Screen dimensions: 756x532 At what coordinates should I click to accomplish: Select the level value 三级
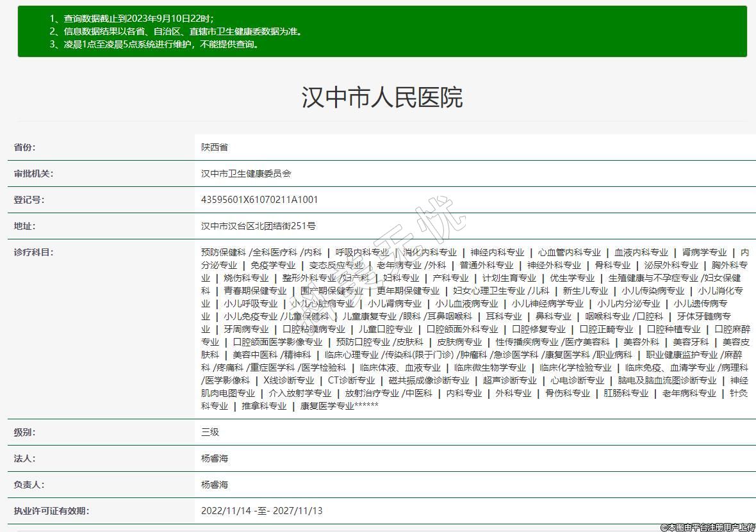pos(210,432)
